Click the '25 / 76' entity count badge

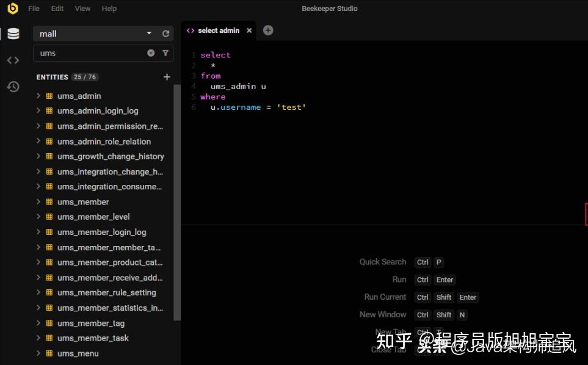point(85,77)
